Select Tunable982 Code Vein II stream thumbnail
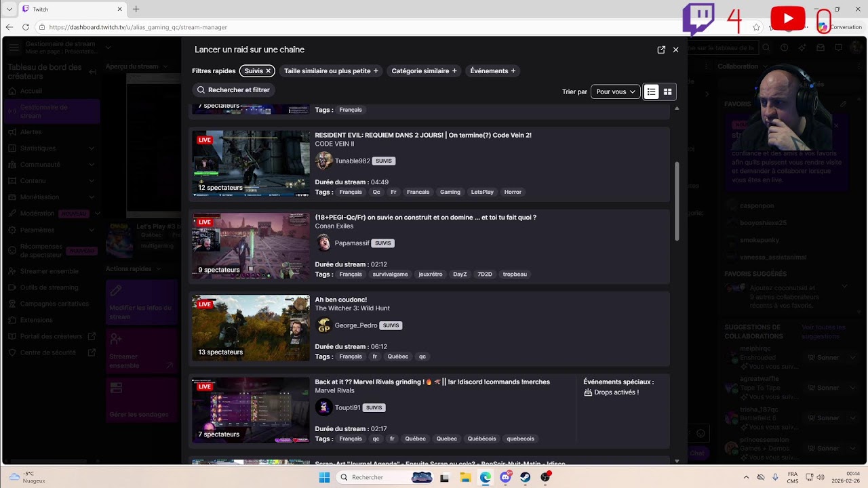 coord(250,163)
